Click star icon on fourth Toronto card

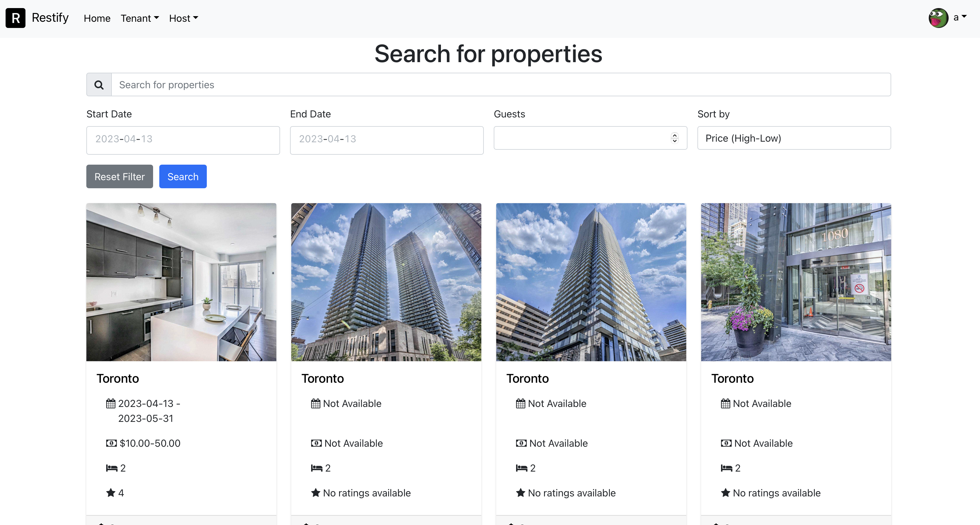click(x=725, y=493)
